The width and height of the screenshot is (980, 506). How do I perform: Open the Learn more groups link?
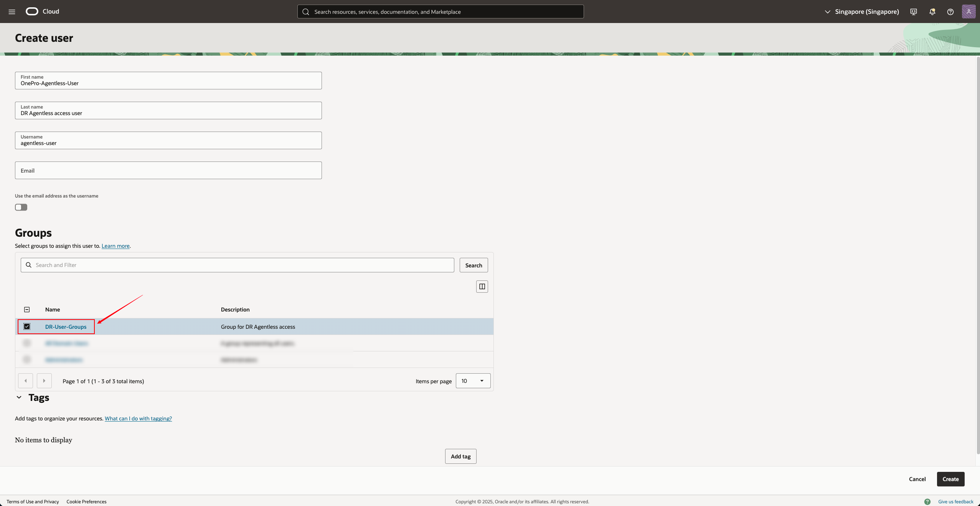tap(115, 246)
